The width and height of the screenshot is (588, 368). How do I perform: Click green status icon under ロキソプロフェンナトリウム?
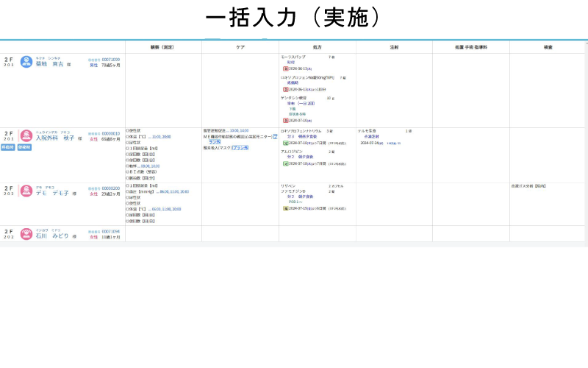[285, 143]
